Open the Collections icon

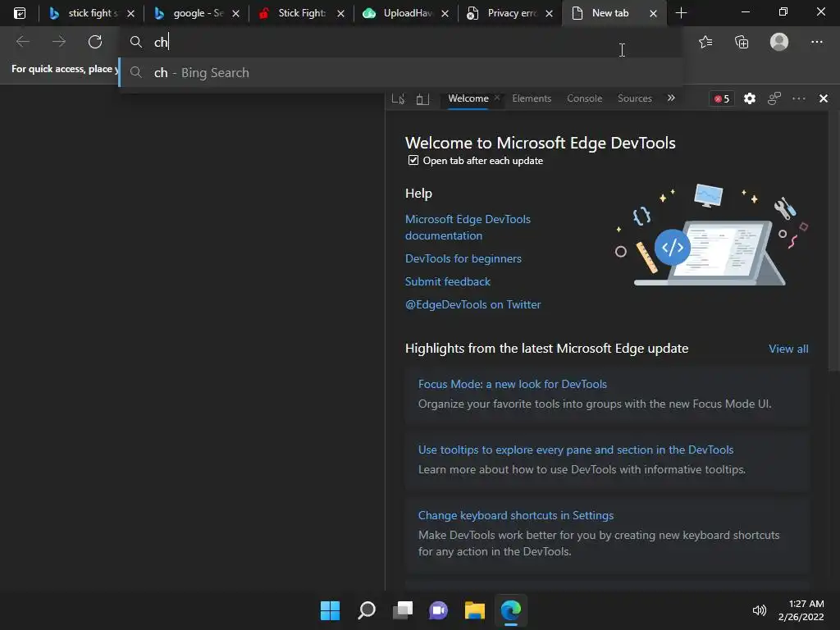742,42
